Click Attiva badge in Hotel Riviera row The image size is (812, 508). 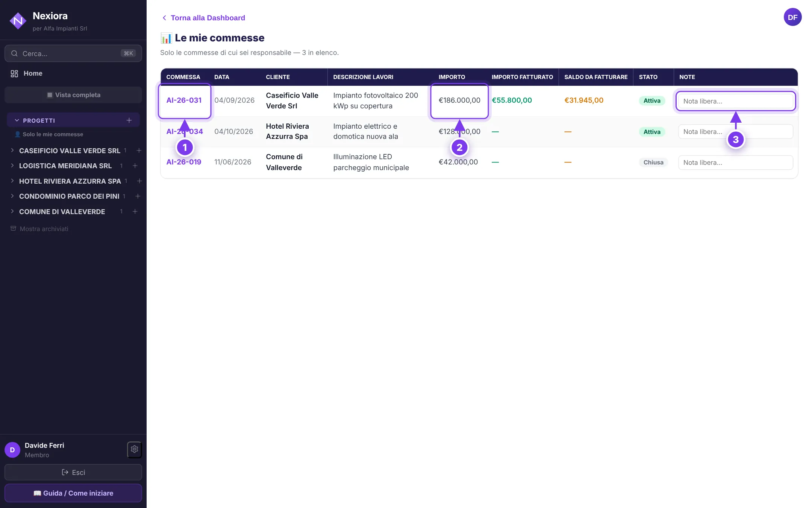652,132
